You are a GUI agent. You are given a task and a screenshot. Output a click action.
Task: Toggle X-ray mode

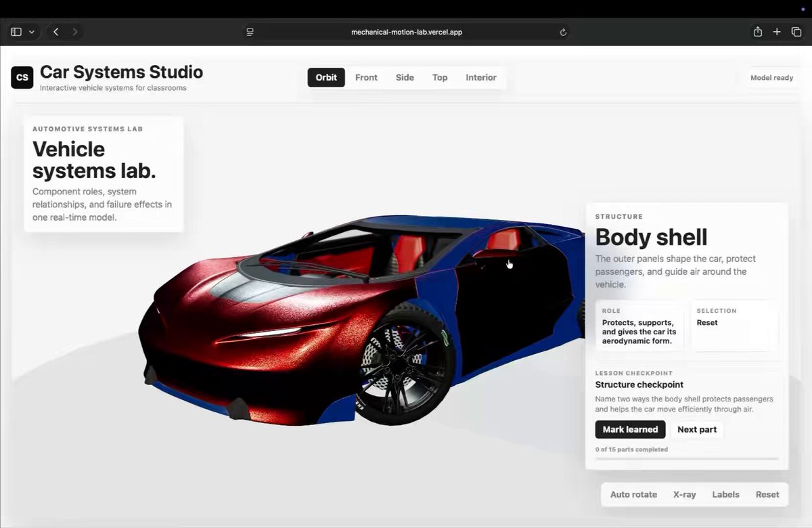(x=685, y=494)
